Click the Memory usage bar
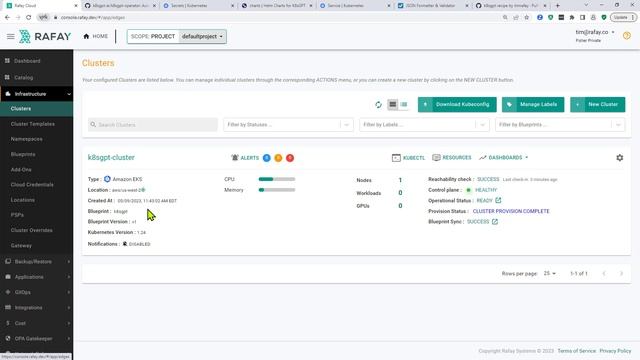This screenshot has height=360, width=640. coord(277,190)
